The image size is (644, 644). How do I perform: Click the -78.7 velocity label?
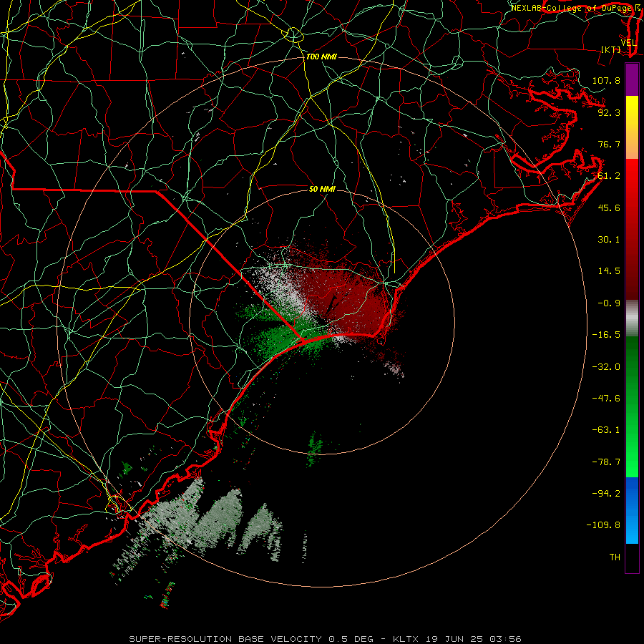[606, 462]
